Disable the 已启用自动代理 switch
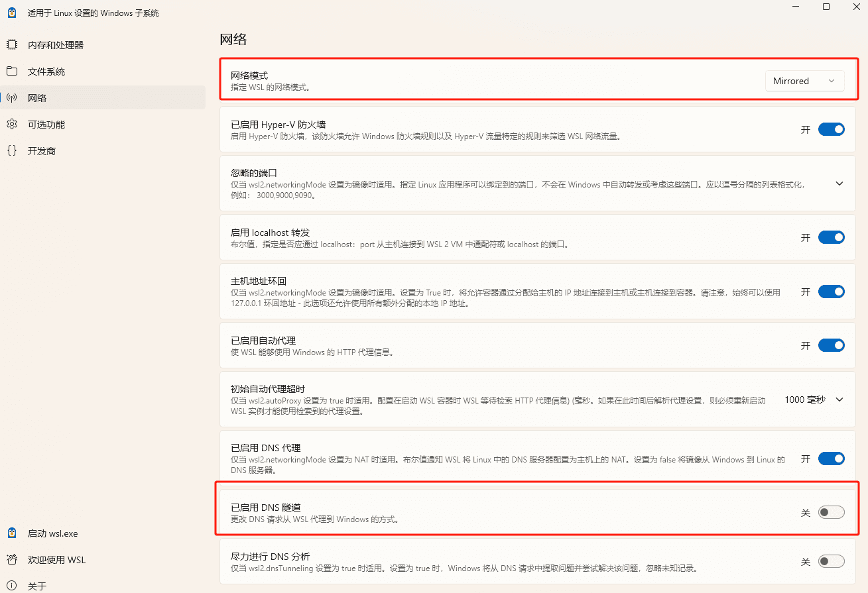 pos(831,345)
